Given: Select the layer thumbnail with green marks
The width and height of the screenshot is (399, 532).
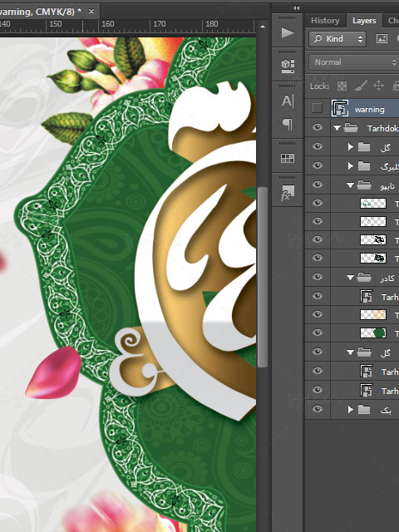Looking at the screenshot, I should [x=373, y=203].
